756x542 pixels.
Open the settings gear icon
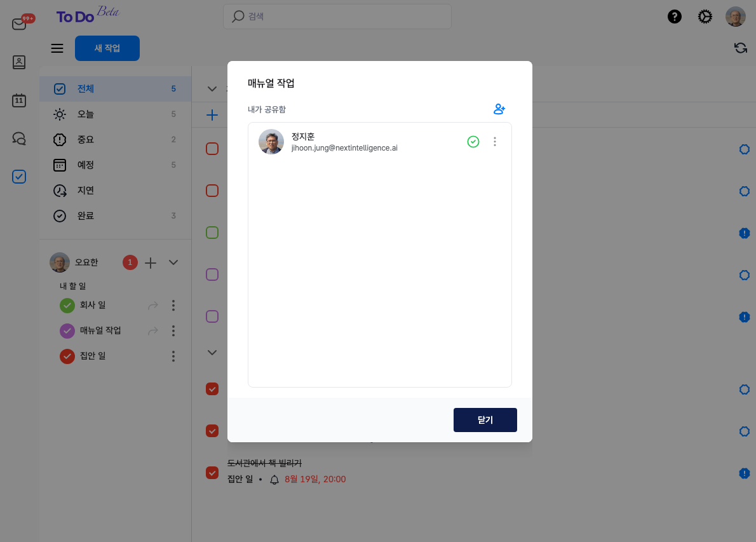click(x=705, y=17)
